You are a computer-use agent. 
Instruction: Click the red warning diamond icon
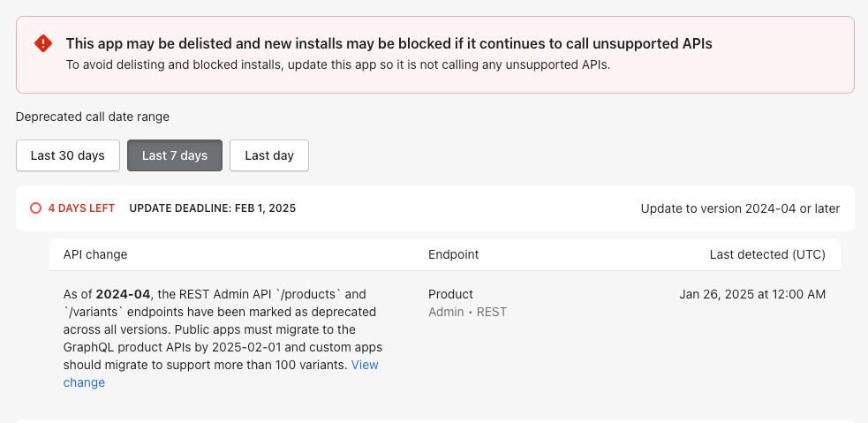pyautogui.click(x=43, y=43)
